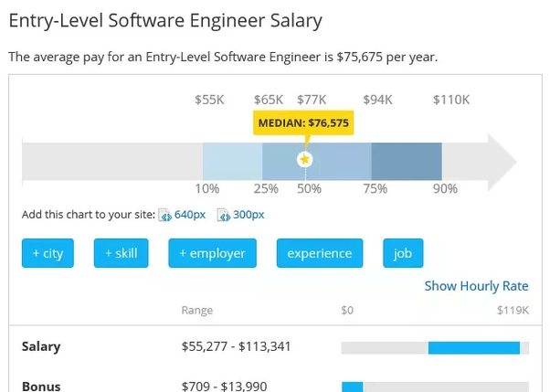Click the 10%-25% light blue segment
This screenshot has width=550, height=392.
(x=232, y=162)
